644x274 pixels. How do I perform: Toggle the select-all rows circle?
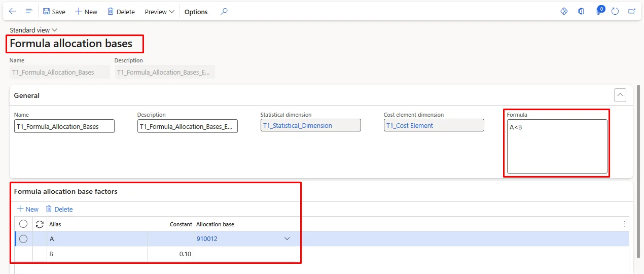coord(23,224)
